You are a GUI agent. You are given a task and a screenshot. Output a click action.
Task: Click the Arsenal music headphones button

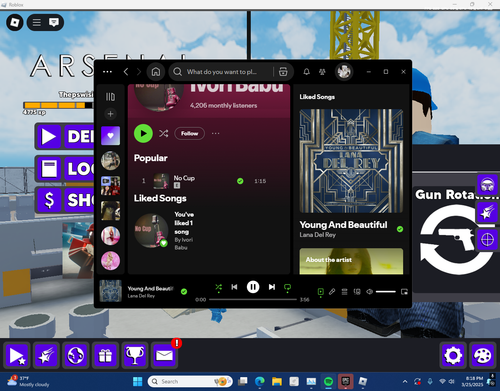[x=487, y=185]
